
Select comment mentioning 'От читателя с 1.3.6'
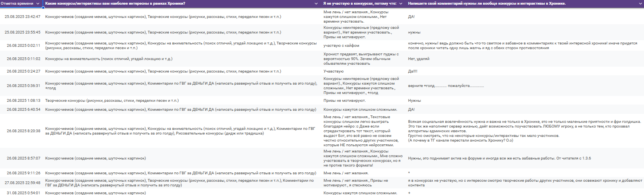499,158
